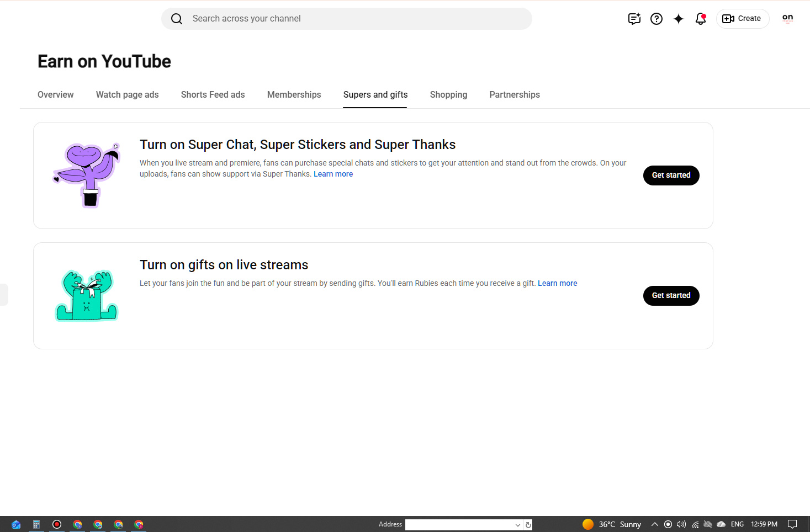Click the recording indicator tray icon
The width and height of the screenshot is (810, 532).
pyautogui.click(x=668, y=524)
